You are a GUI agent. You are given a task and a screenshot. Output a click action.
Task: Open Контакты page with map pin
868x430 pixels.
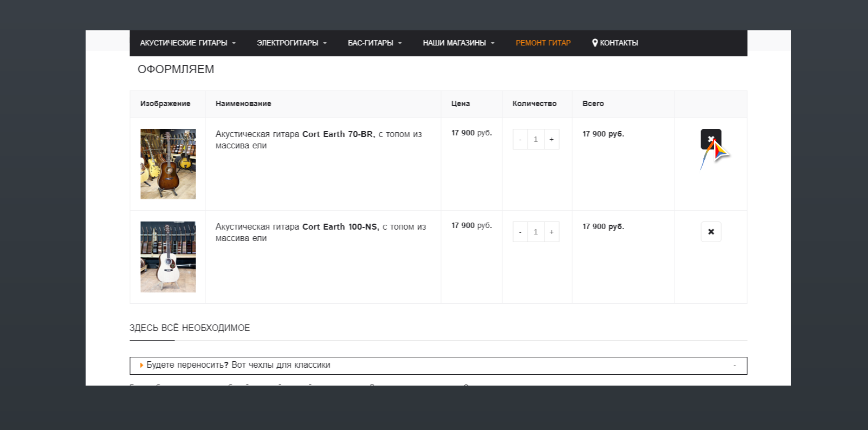(x=615, y=43)
